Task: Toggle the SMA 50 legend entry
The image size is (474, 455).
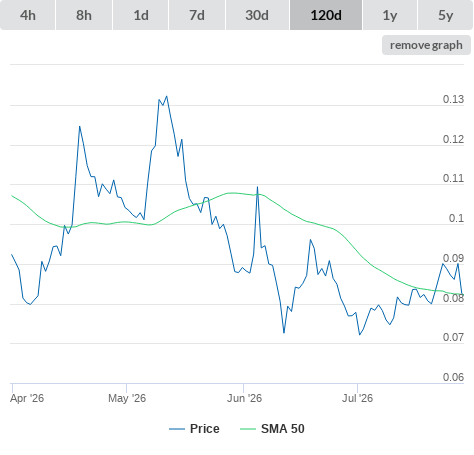Action: (x=283, y=429)
